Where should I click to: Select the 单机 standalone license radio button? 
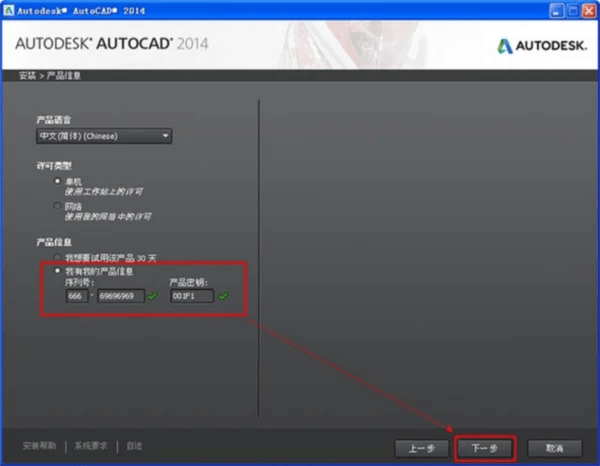[x=57, y=181]
